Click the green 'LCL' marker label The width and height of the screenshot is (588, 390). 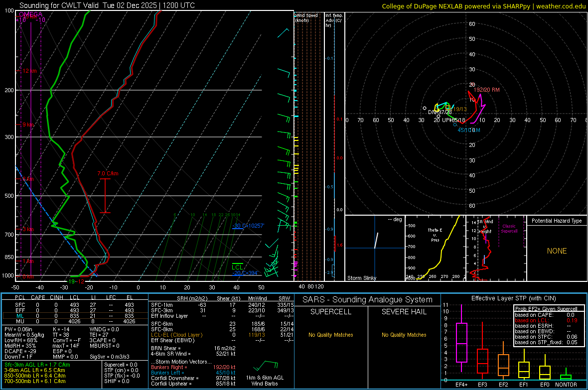pyautogui.click(x=237, y=267)
